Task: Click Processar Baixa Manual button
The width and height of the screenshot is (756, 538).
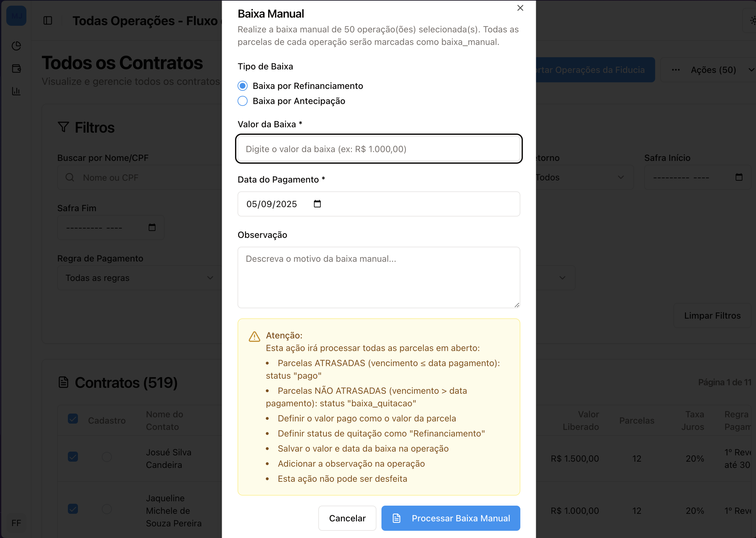Action: [x=450, y=518]
